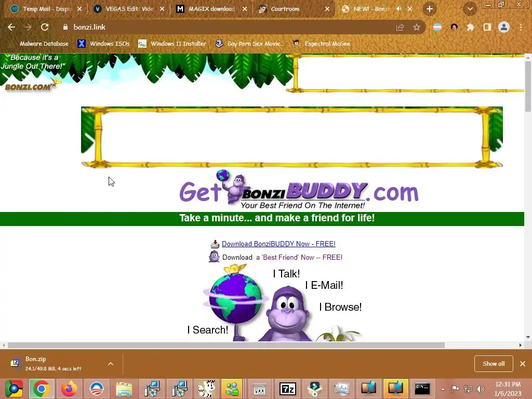Click the download icon beside BonziBUDDY link
Image resolution: width=532 pixels, height=399 pixels.
tap(215, 244)
